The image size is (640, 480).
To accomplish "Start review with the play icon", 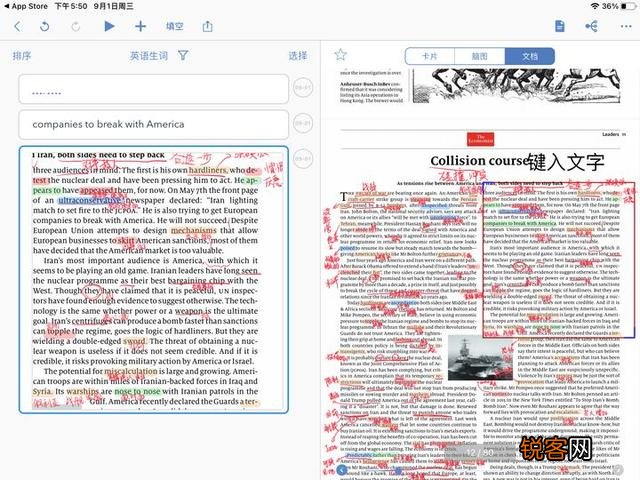I will [x=109, y=26].
